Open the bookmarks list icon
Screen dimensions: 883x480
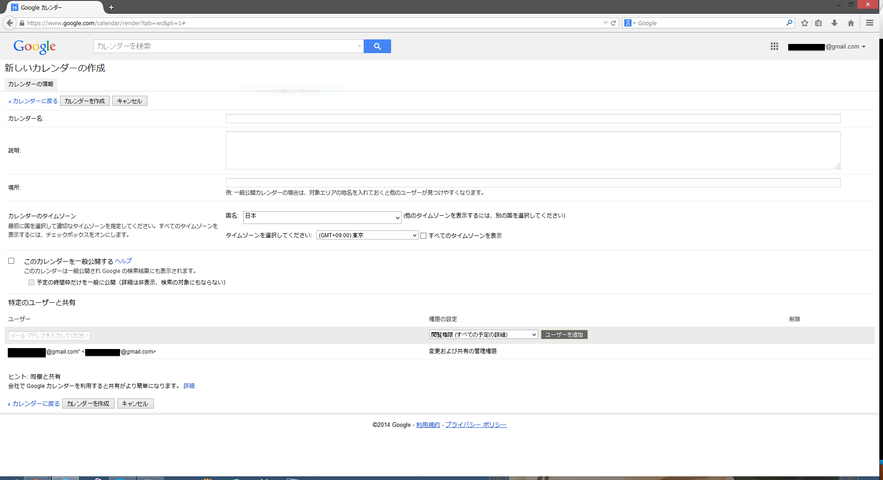[819, 23]
